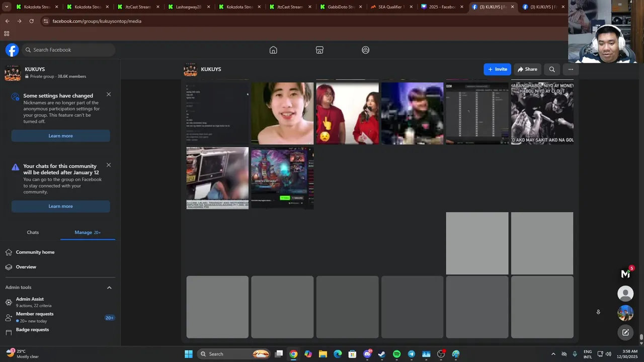Search within the KUKUYS group
The height and width of the screenshot is (362, 644).
click(552, 69)
